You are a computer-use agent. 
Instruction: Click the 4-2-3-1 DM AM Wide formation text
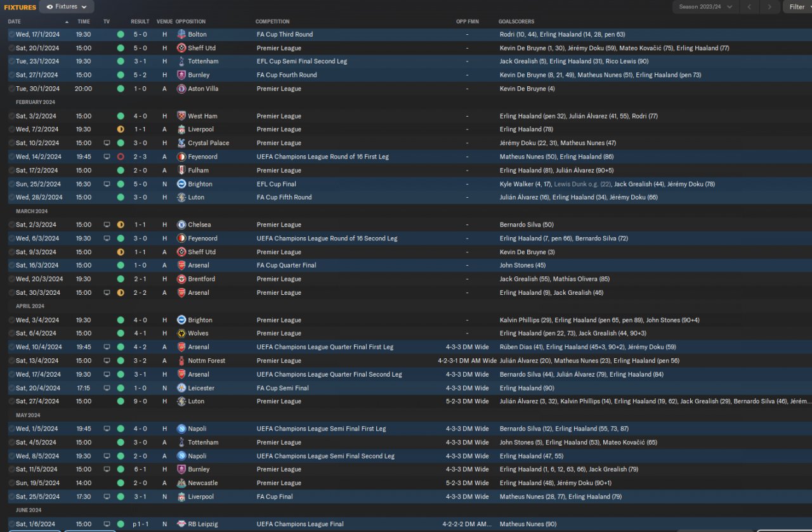click(468, 361)
